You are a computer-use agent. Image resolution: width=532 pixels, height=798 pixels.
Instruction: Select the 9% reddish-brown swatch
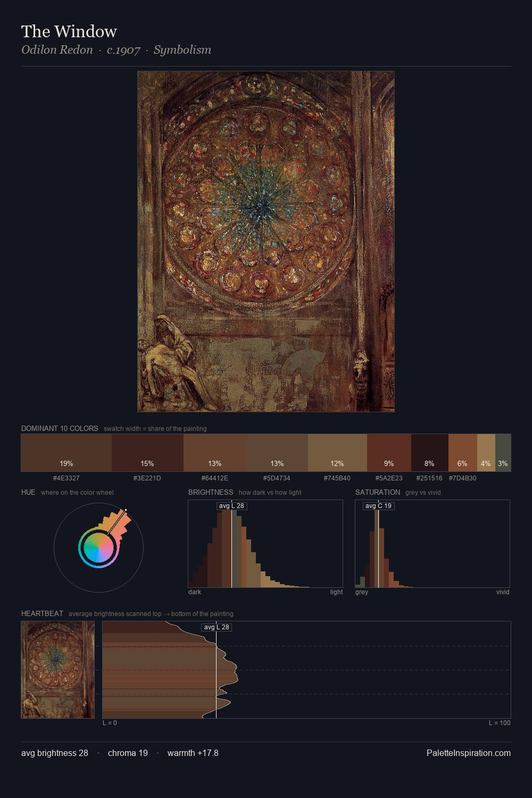(x=389, y=453)
